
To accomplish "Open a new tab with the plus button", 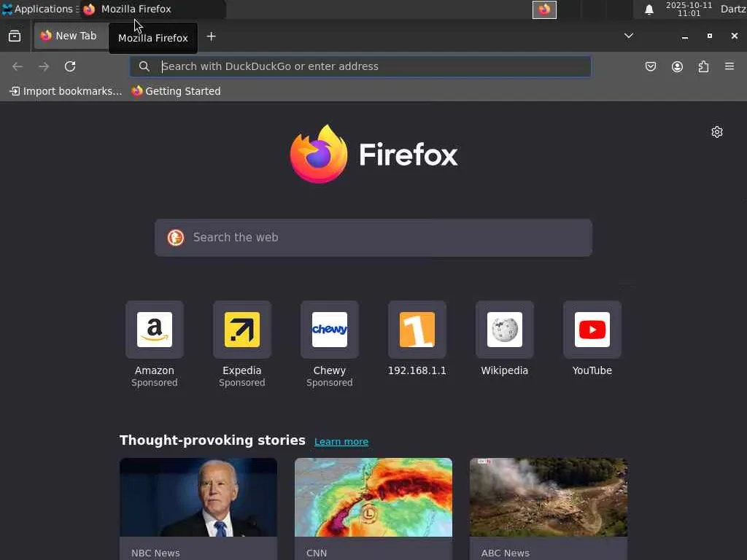I will point(211,36).
